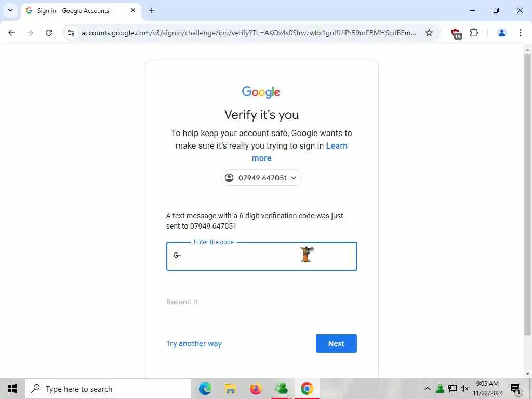Bookmark this page with star icon

[x=429, y=33]
